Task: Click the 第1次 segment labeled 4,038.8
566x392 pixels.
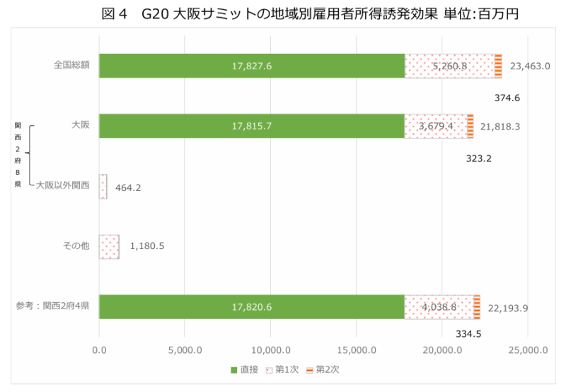Action: coord(439,307)
